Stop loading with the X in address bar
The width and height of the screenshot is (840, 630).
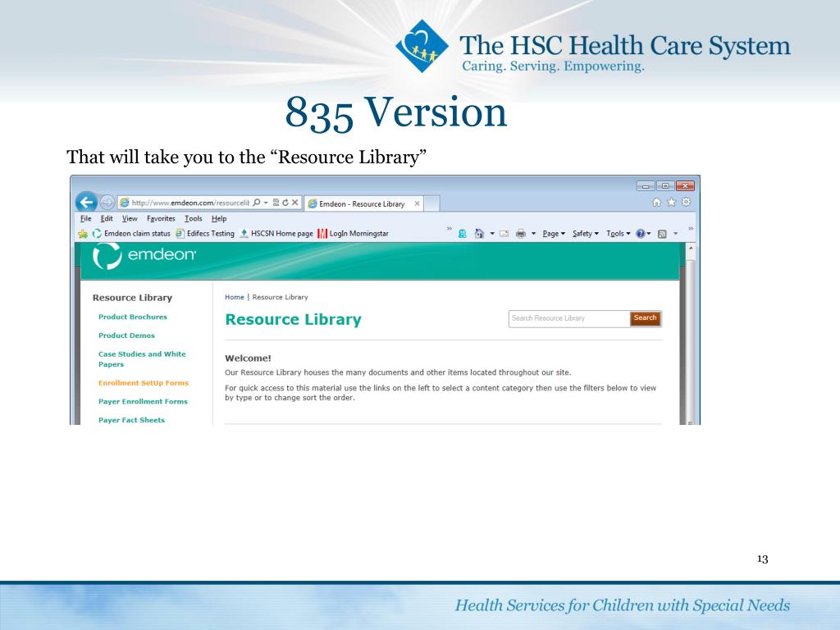point(294,203)
